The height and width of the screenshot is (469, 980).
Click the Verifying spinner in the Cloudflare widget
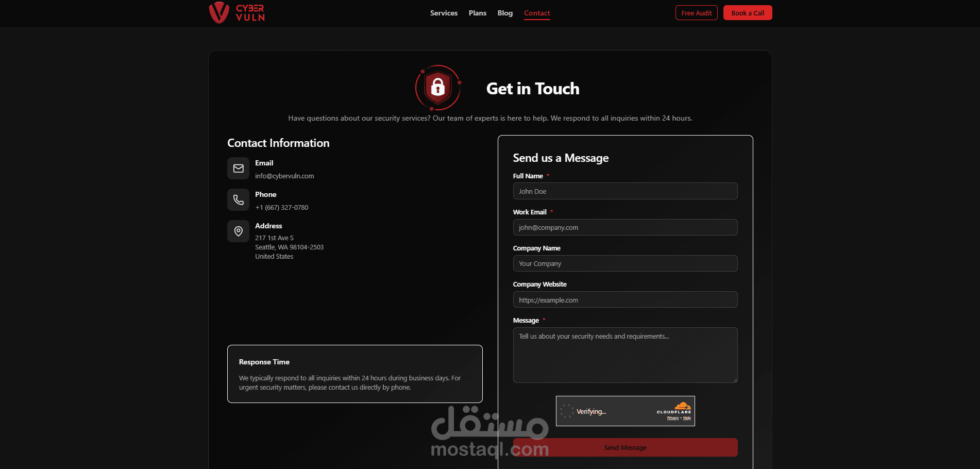pos(567,411)
